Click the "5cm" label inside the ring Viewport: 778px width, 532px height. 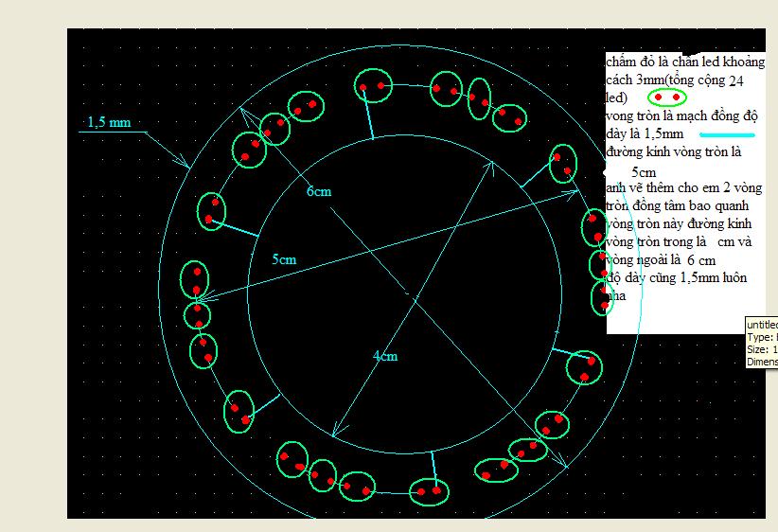point(284,258)
